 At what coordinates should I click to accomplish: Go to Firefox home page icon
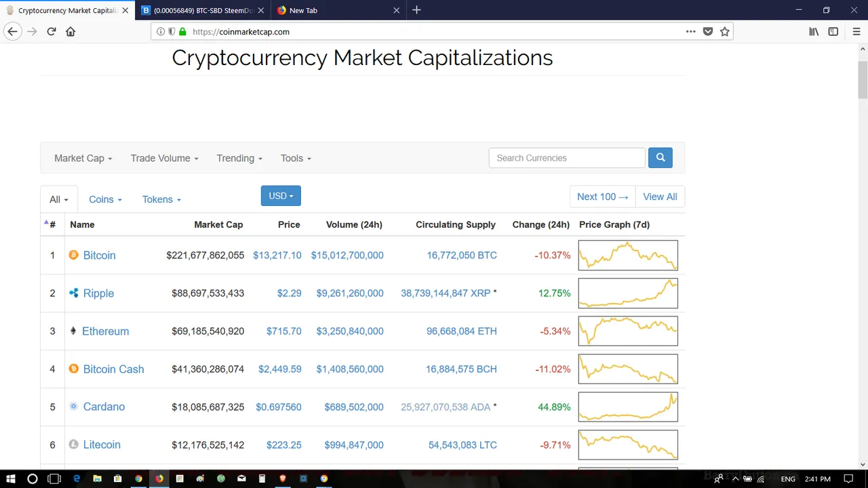pyautogui.click(x=71, y=31)
